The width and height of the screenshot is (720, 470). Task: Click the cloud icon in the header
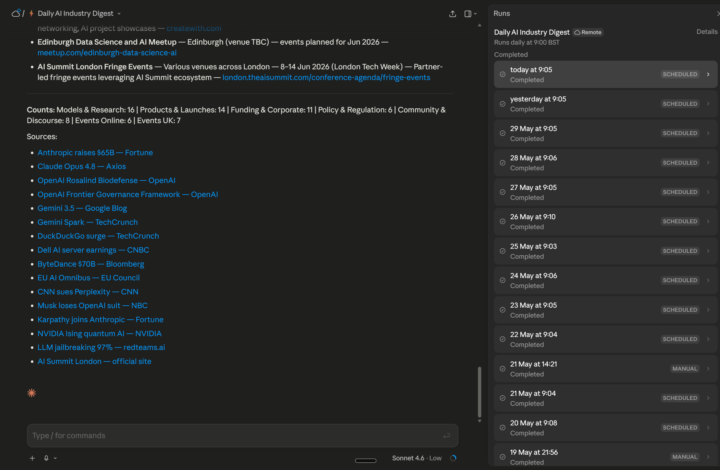(16, 13)
